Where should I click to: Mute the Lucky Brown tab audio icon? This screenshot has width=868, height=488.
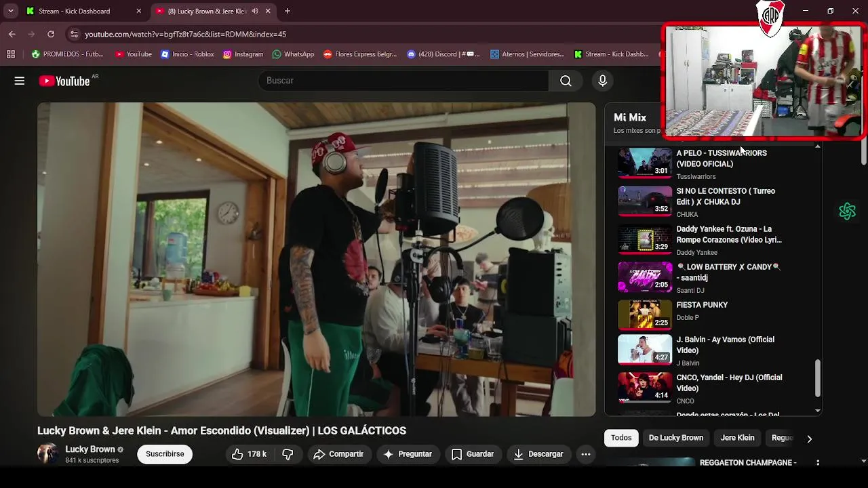[x=255, y=11]
